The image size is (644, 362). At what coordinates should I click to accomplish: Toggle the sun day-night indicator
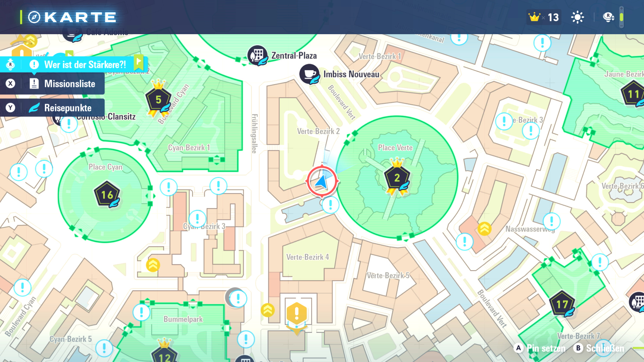pos(577,17)
